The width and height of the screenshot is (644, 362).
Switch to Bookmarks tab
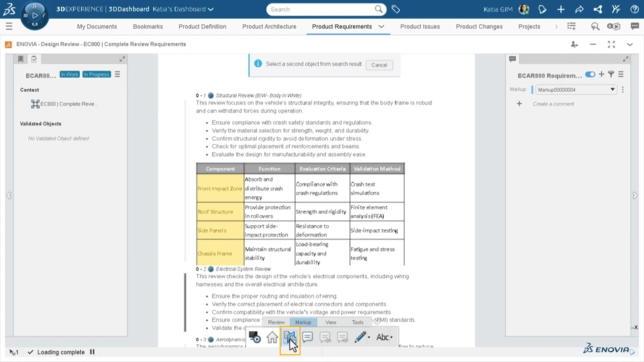pos(148,26)
